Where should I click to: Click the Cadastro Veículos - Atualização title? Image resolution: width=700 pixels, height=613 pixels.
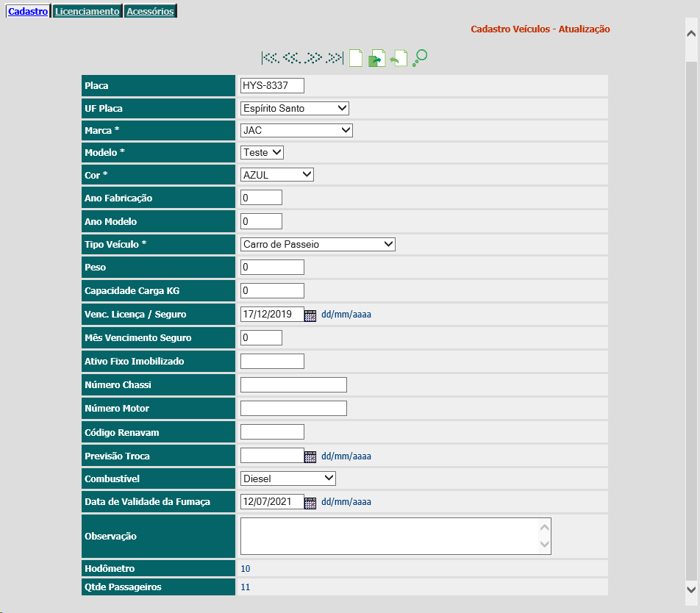pos(540,29)
